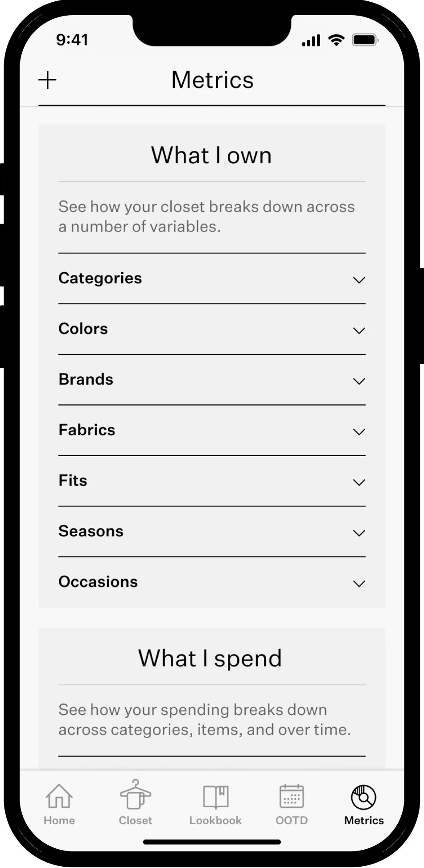
Task: Tap the plus icon to add item
Action: point(47,80)
